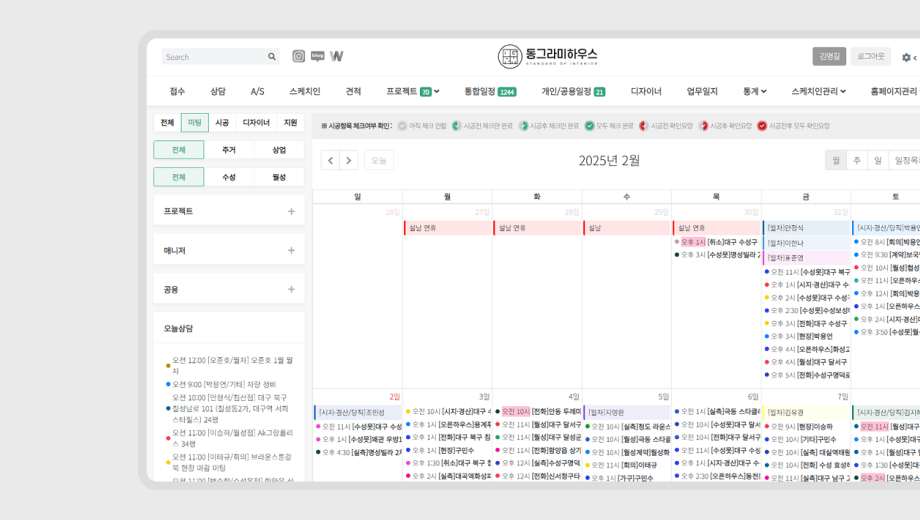
Task: Click the 김영길 user button
Action: click(829, 56)
